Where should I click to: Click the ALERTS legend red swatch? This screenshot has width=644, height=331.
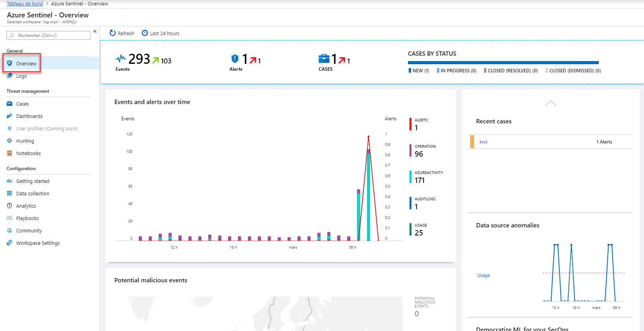pyautogui.click(x=410, y=124)
